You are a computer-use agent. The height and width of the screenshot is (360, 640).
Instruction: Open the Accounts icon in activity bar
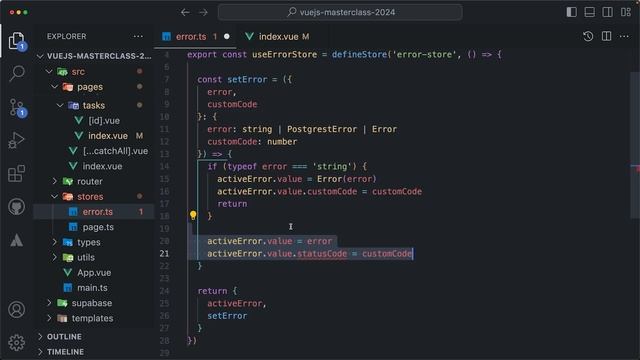(x=16, y=310)
